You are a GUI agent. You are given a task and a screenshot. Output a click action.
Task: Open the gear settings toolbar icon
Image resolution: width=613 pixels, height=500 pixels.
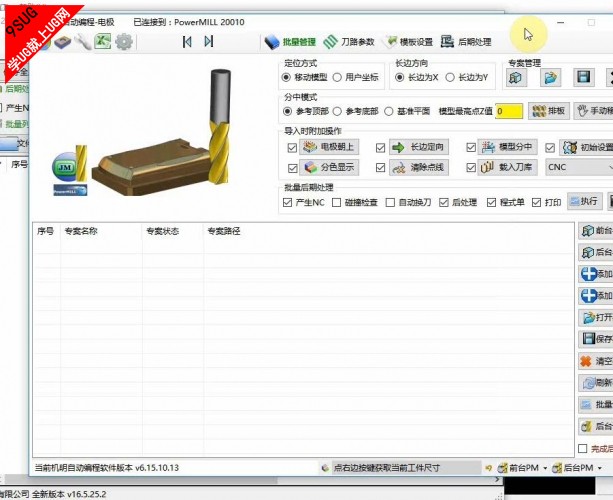(x=124, y=41)
